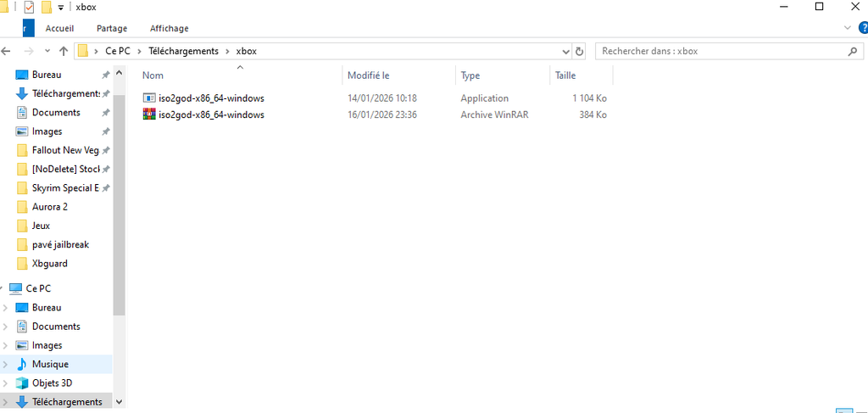Open the address bar history dropdown
The height and width of the screenshot is (413, 868).
tap(565, 51)
